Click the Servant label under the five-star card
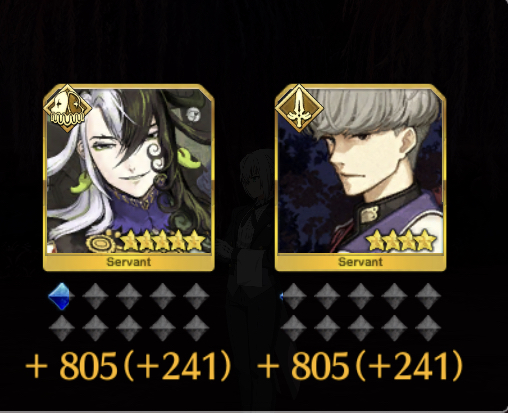The image size is (508, 413). coord(129,262)
